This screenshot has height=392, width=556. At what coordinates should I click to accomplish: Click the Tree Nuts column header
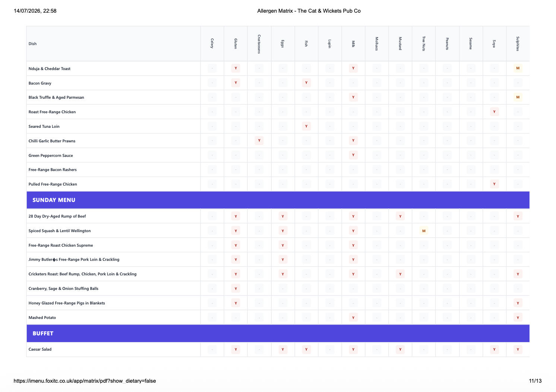click(424, 44)
